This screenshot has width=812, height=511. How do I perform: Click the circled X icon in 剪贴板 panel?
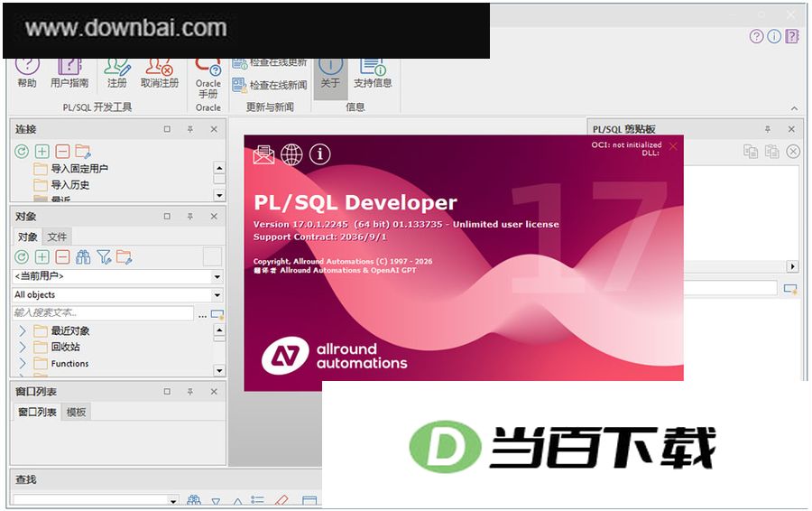click(x=793, y=151)
